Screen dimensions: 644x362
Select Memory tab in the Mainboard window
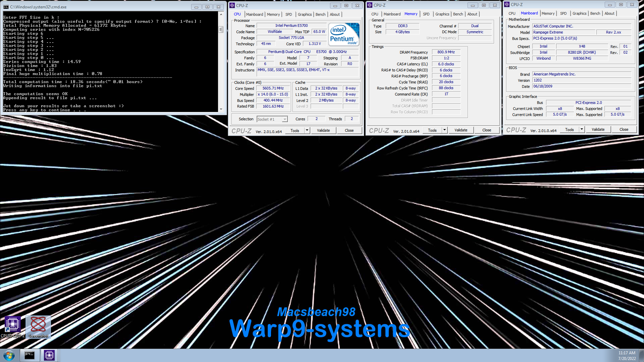[548, 13]
